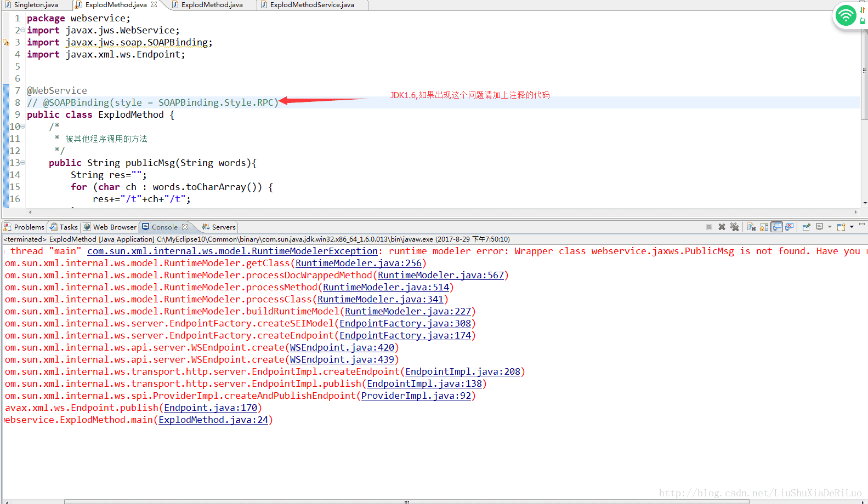Collapse the publicMsg method at line 13

point(22,163)
